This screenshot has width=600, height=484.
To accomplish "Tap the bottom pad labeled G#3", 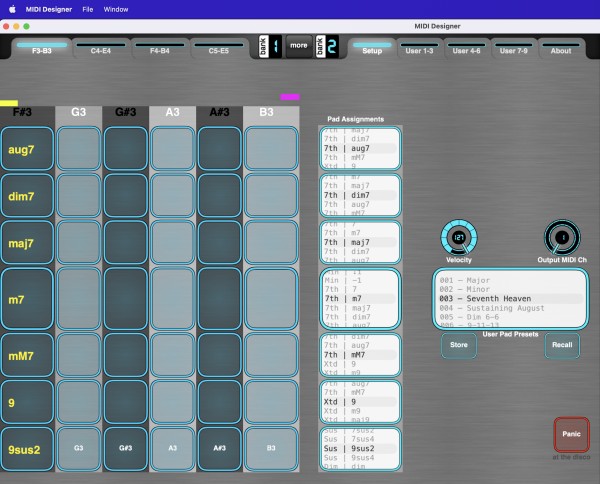I will click(x=126, y=449).
